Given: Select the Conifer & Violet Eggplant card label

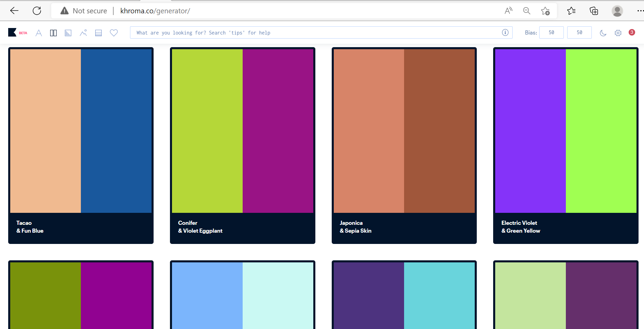Looking at the screenshot, I should coord(200,227).
